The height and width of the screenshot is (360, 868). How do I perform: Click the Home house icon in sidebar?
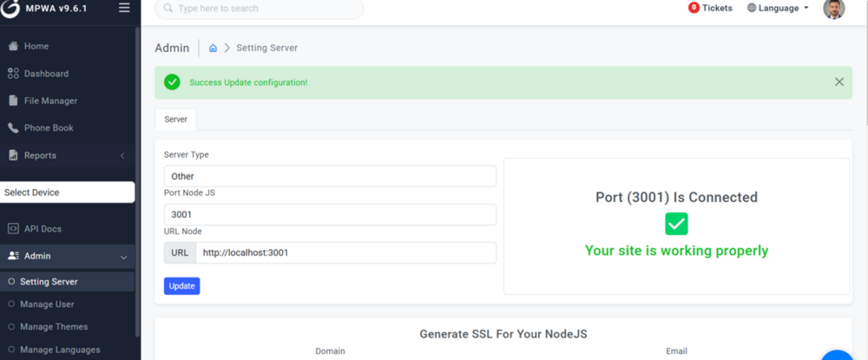(x=13, y=46)
